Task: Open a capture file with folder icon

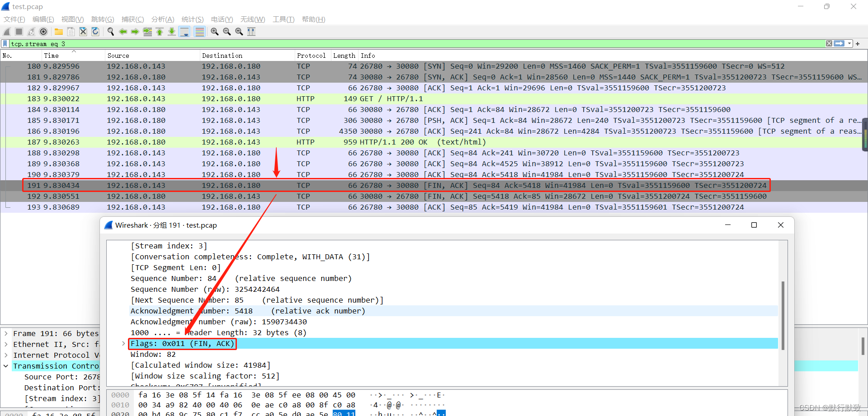Action: [59, 32]
